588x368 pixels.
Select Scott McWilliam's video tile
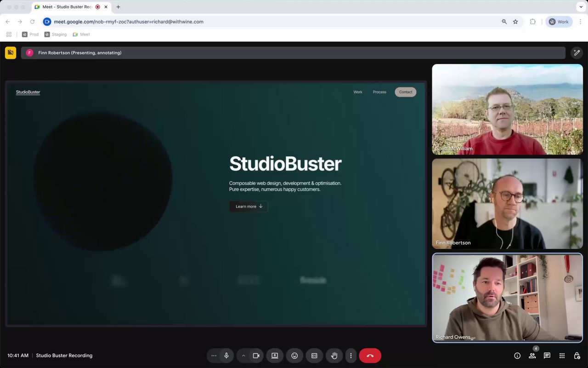coord(508,109)
